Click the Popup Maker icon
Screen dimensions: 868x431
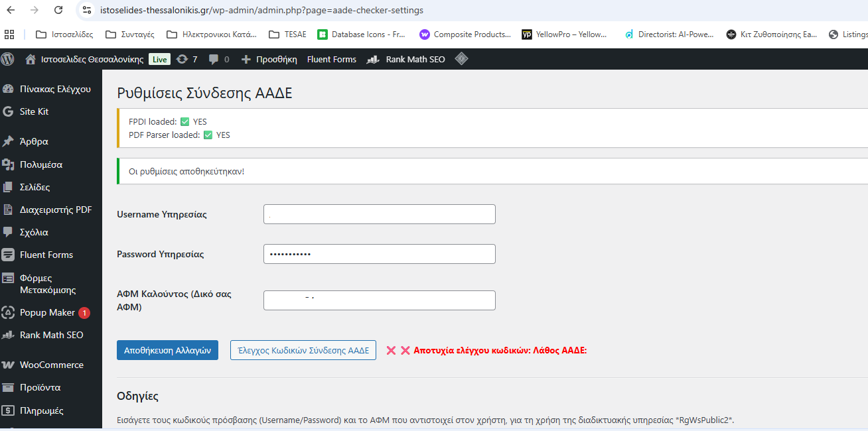tap(8, 312)
